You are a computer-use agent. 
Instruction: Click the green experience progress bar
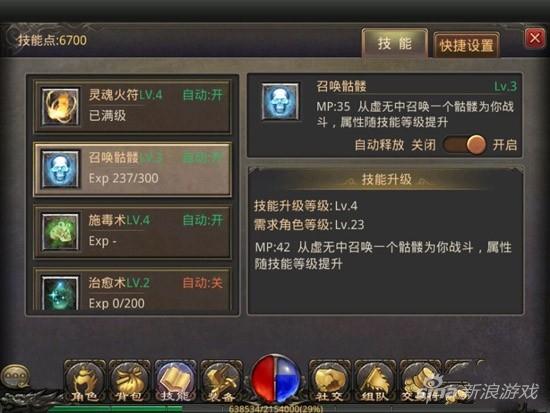(x=116, y=409)
